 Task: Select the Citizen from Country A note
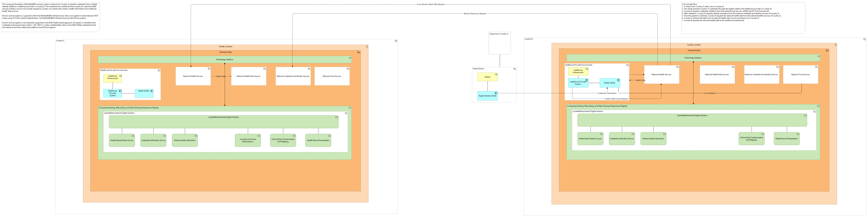[500, 43]
